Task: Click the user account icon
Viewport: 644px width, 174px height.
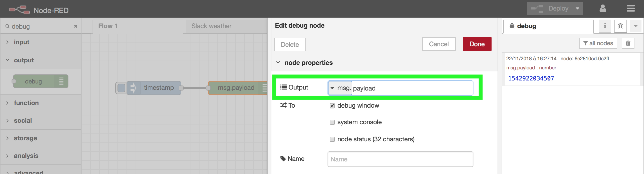Action: 602,9
